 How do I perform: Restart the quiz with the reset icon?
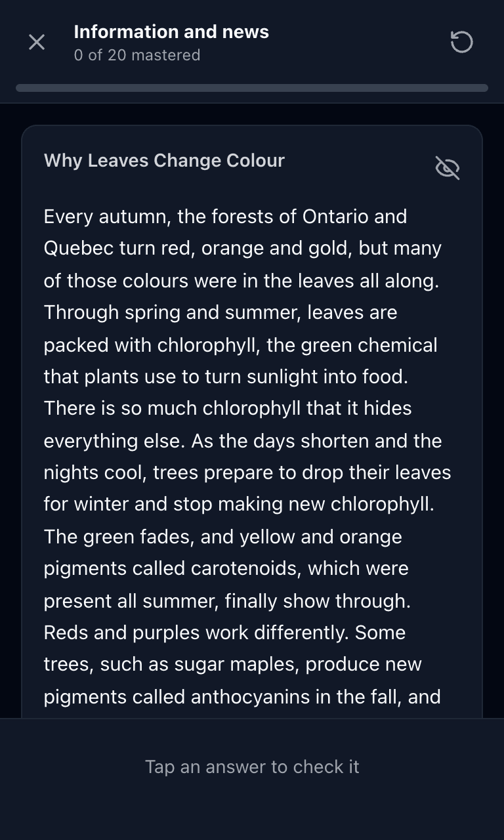tap(461, 42)
